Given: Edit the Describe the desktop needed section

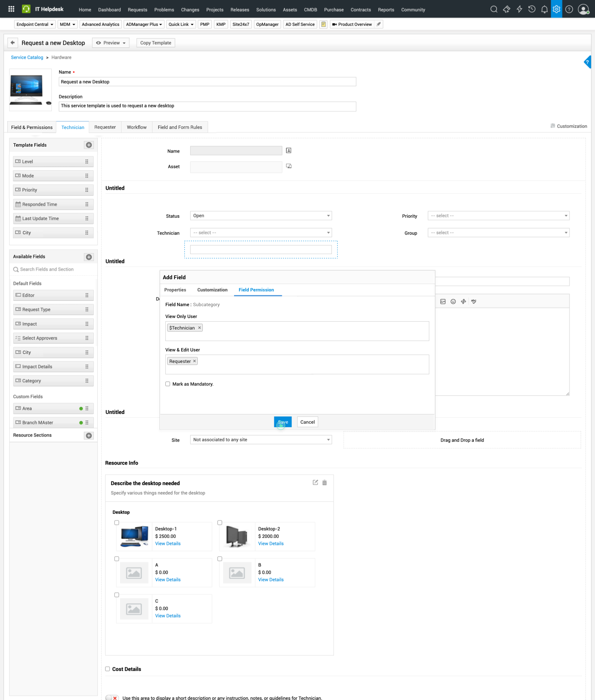Looking at the screenshot, I should 315,483.
